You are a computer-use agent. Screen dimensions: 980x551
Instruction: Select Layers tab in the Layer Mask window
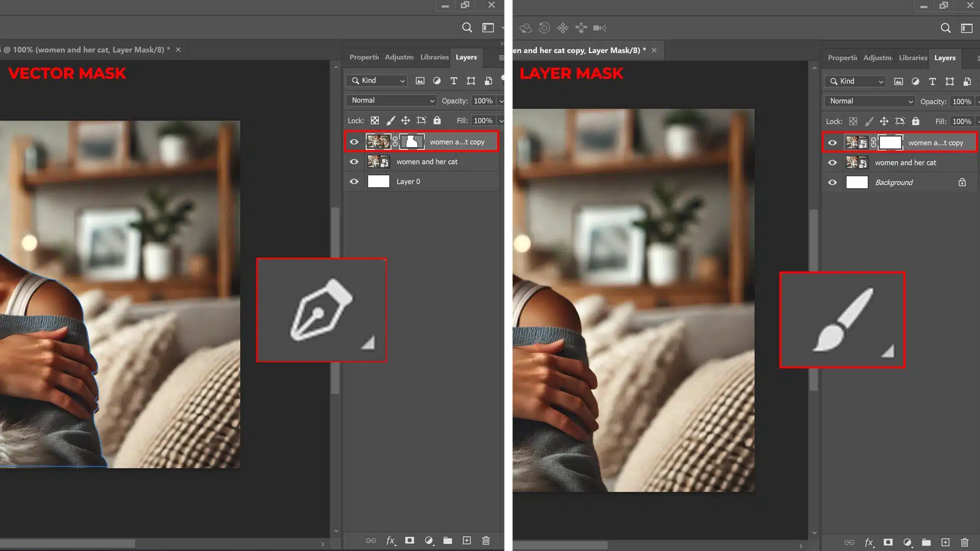pos(945,58)
